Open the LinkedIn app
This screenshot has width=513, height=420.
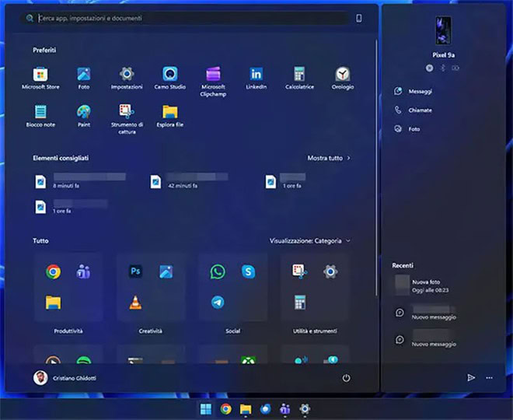pos(256,79)
